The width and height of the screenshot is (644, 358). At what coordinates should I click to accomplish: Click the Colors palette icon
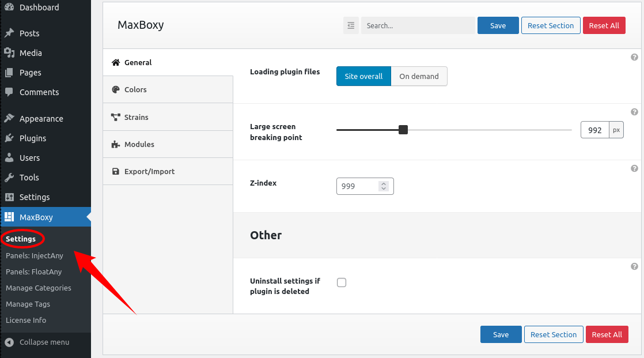pos(116,89)
